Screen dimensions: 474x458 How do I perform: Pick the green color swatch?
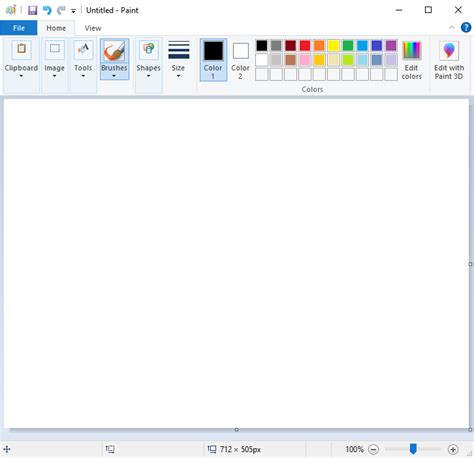point(348,45)
